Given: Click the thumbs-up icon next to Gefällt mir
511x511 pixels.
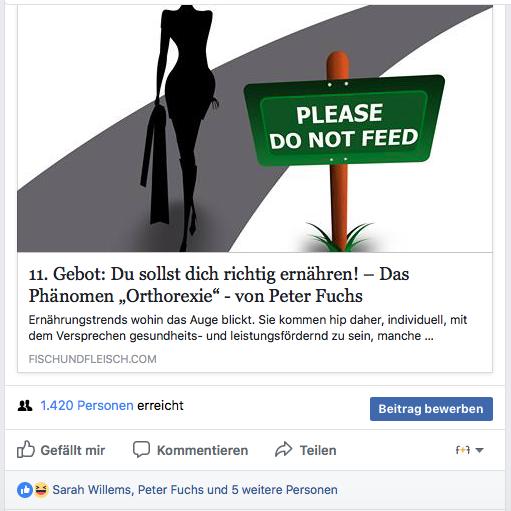Looking at the screenshot, I should coord(26,449).
